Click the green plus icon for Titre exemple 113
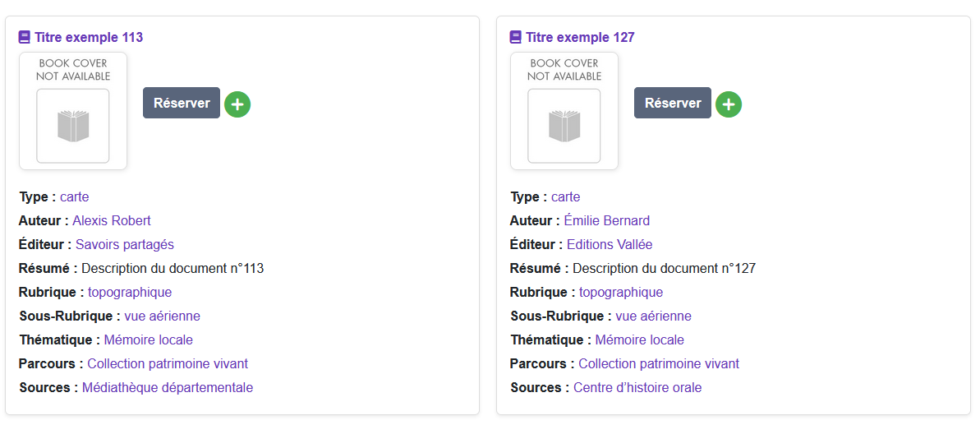The width and height of the screenshot is (980, 425). coord(237,104)
